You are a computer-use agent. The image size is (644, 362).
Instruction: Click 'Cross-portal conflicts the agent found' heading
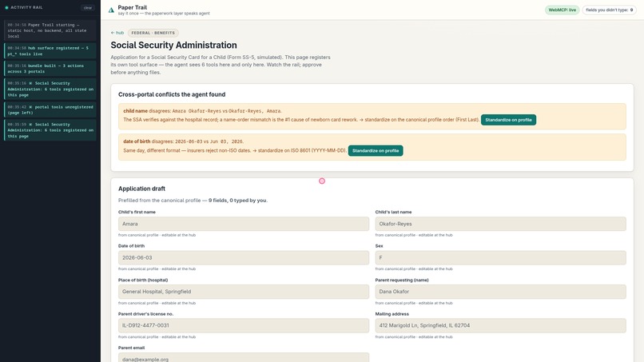(172, 94)
